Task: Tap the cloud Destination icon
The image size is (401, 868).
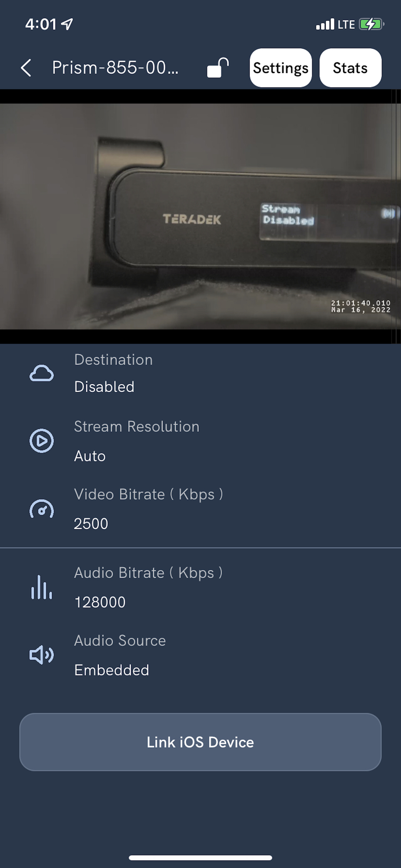Action: click(x=41, y=373)
